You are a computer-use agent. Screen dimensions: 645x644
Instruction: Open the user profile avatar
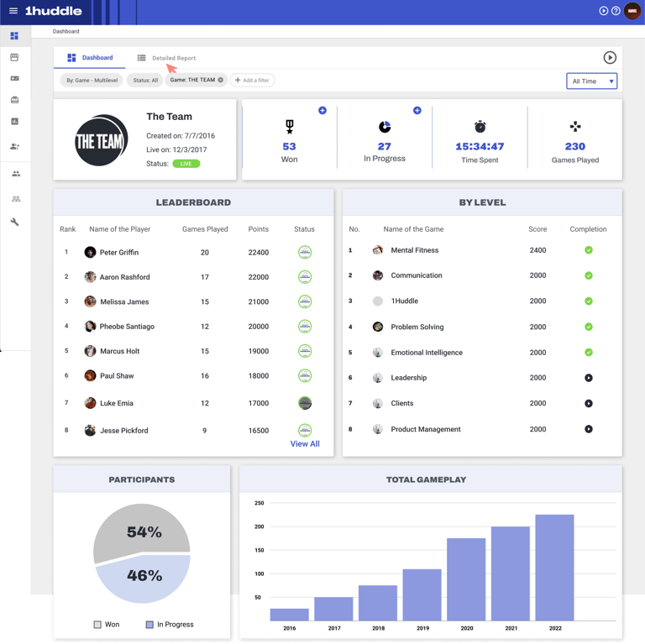point(632,11)
